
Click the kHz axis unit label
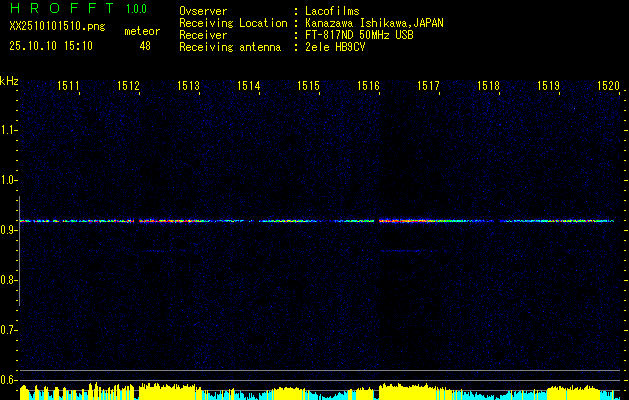pyautogui.click(x=9, y=80)
